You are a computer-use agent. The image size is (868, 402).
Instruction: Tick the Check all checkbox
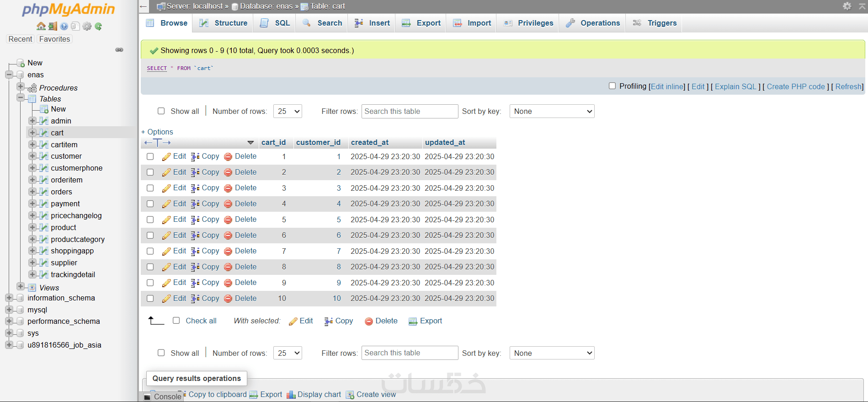176,321
